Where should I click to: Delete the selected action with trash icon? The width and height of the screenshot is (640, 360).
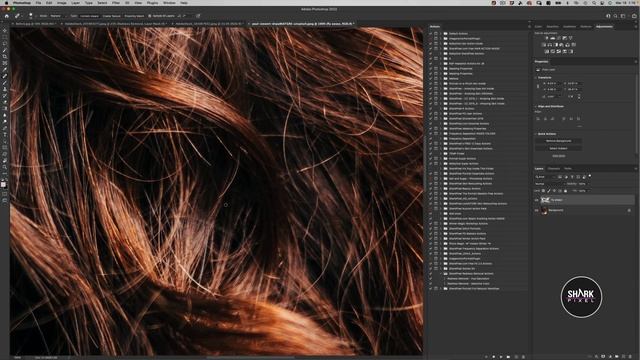pyautogui.click(x=523, y=357)
